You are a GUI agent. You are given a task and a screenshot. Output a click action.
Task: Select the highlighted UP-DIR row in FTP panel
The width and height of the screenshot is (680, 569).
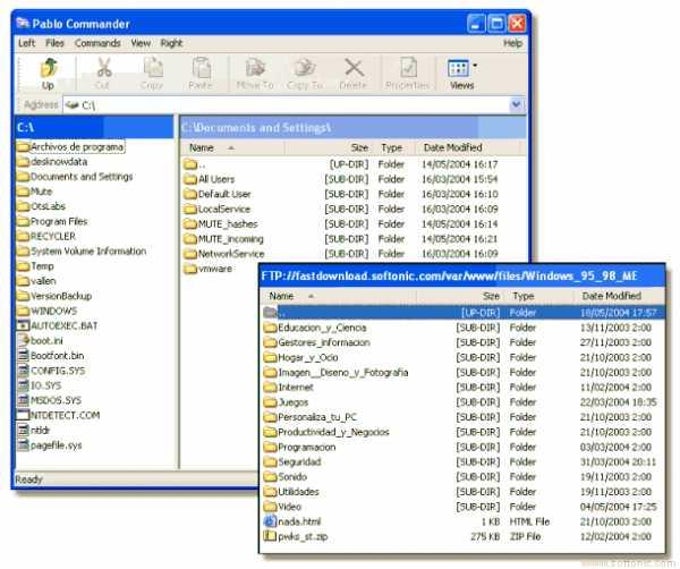[x=463, y=313]
